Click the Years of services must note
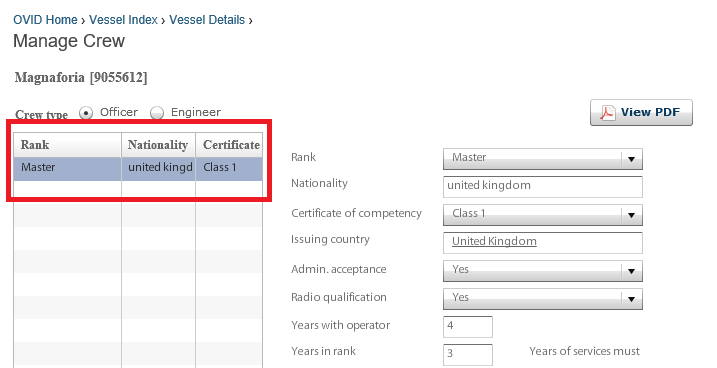Viewport: 717px width, 368px height. (584, 351)
